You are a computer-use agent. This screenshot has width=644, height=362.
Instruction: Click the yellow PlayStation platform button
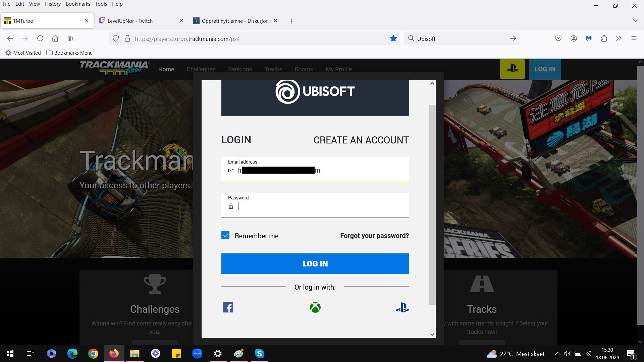pyautogui.click(x=512, y=69)
